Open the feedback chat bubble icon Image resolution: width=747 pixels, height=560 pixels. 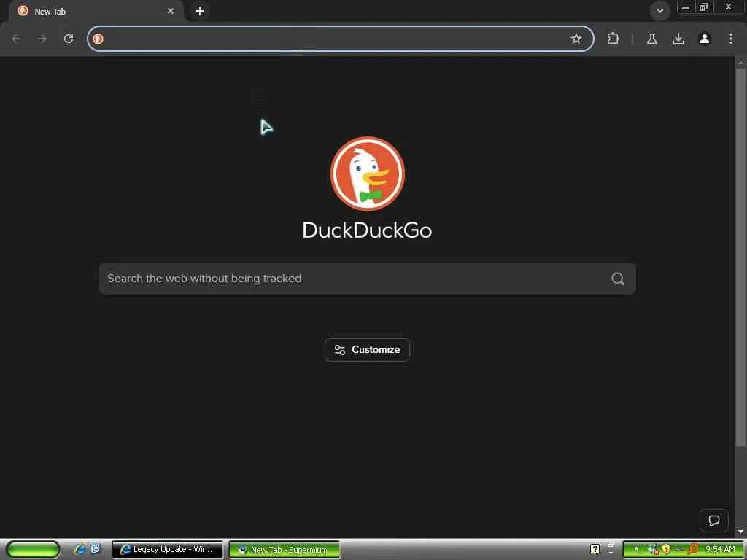(713, 521)
